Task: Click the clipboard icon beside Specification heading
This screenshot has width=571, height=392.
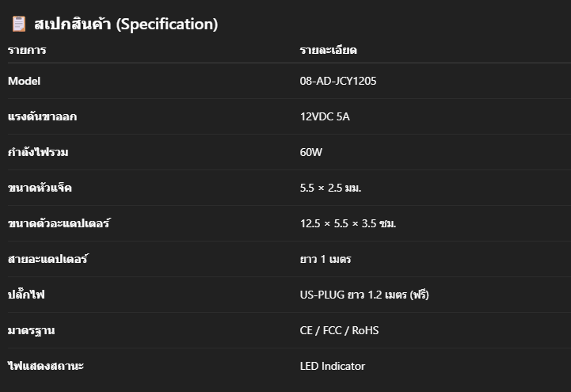Action: [19, 24]
